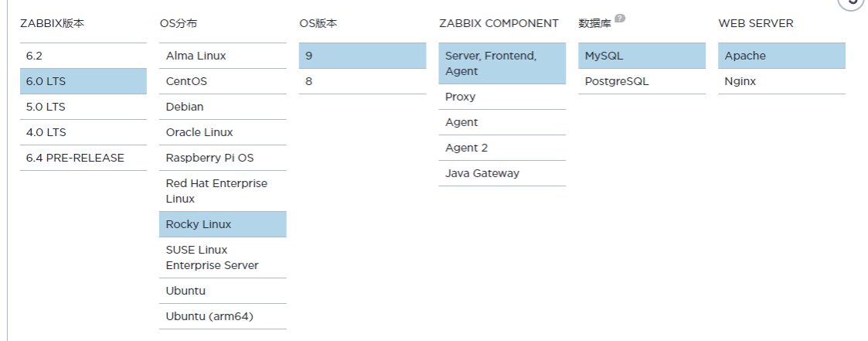Choose Raspberry Pi OS option
This screenshot has height=341, width=868.
tap(223, 158)
